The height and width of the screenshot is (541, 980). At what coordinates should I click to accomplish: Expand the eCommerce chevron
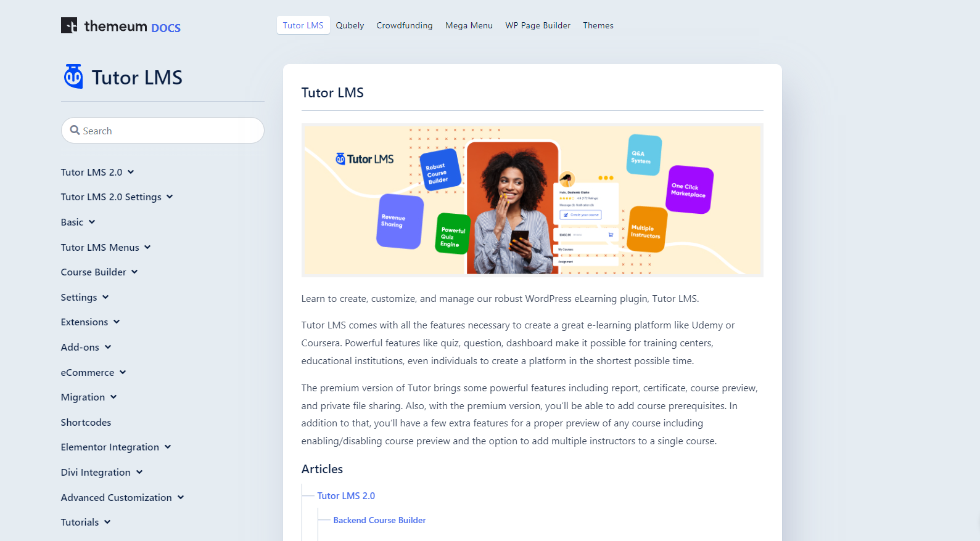point(123,372)
